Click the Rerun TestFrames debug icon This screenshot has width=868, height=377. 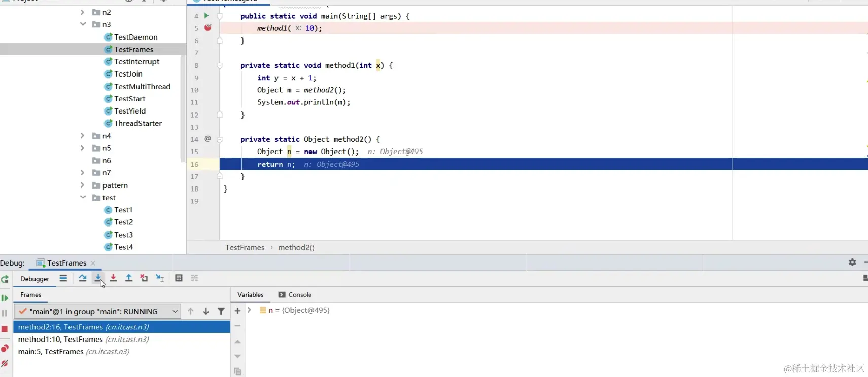pos(5,279)
